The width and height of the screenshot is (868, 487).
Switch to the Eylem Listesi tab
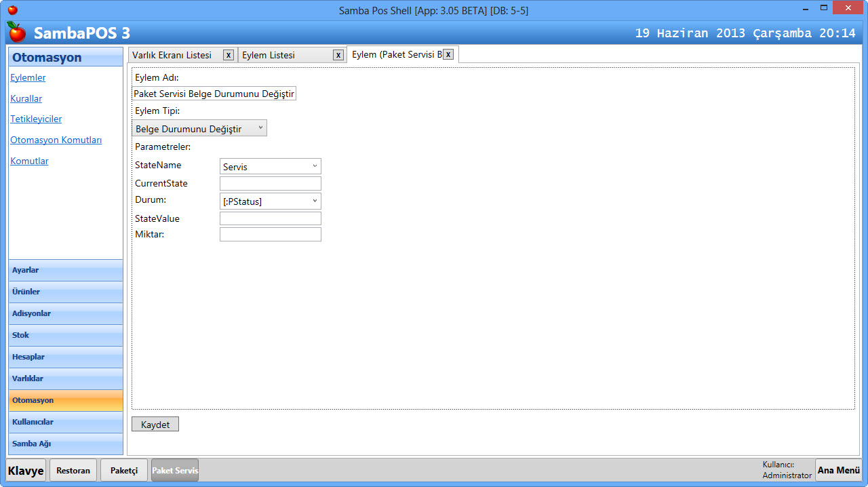[285, 55]
